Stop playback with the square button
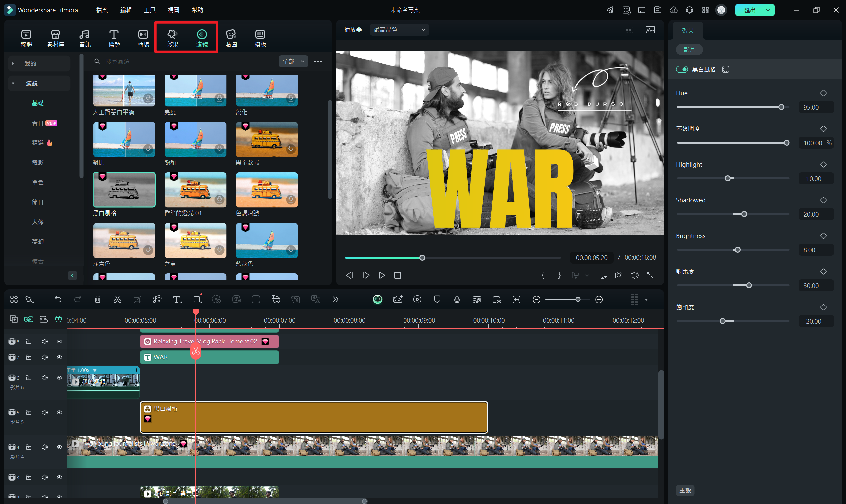 tap(398, 275)
